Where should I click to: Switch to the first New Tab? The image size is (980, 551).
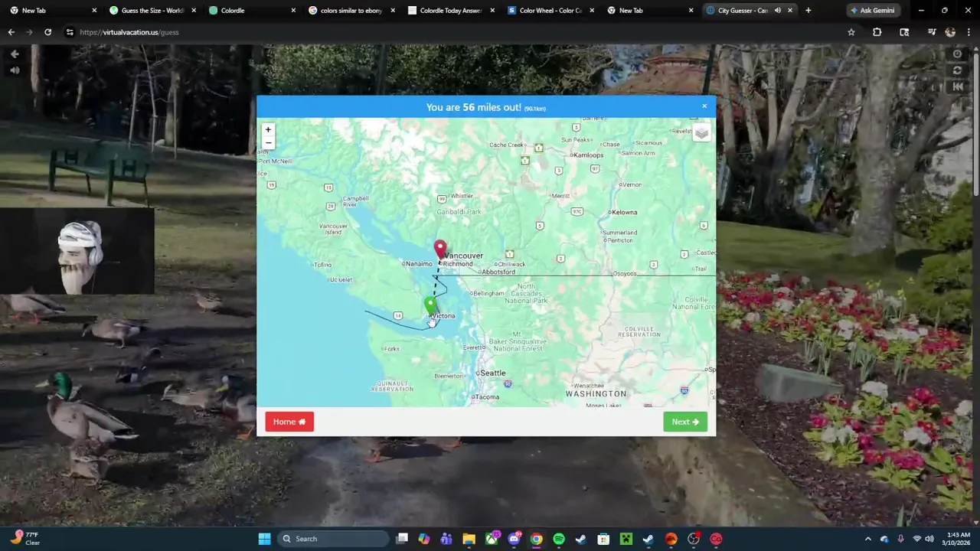[52, 11]
